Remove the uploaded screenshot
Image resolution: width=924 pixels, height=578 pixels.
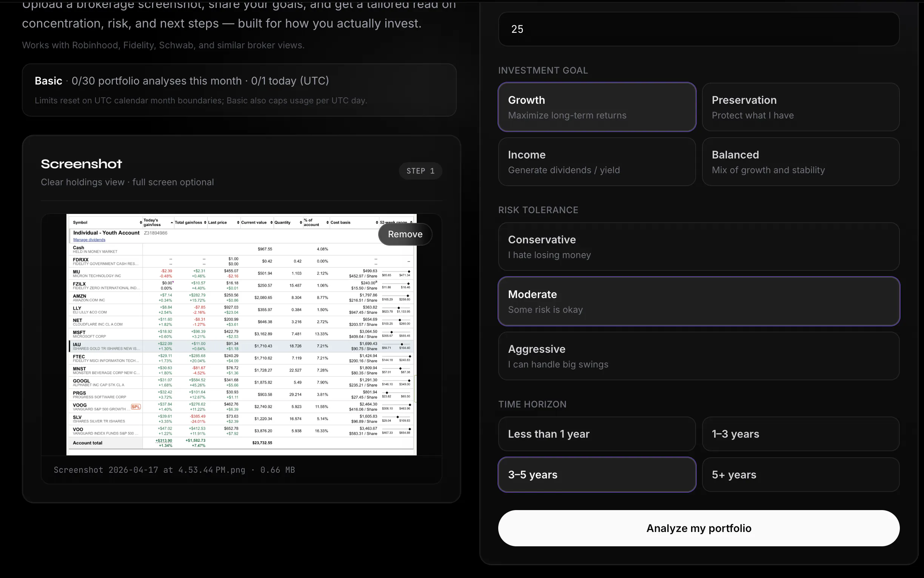[405, 234]
